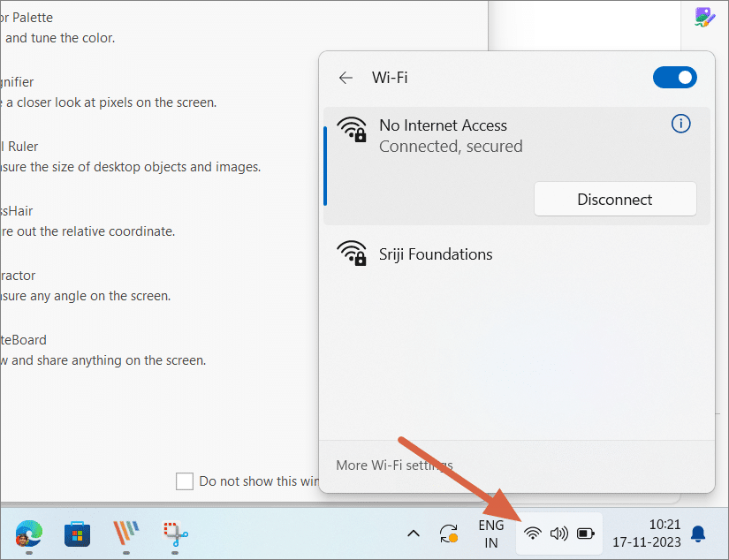
Task: Select the connected Wi-Fi network signal icon
Action: click(x=353, y=130)
